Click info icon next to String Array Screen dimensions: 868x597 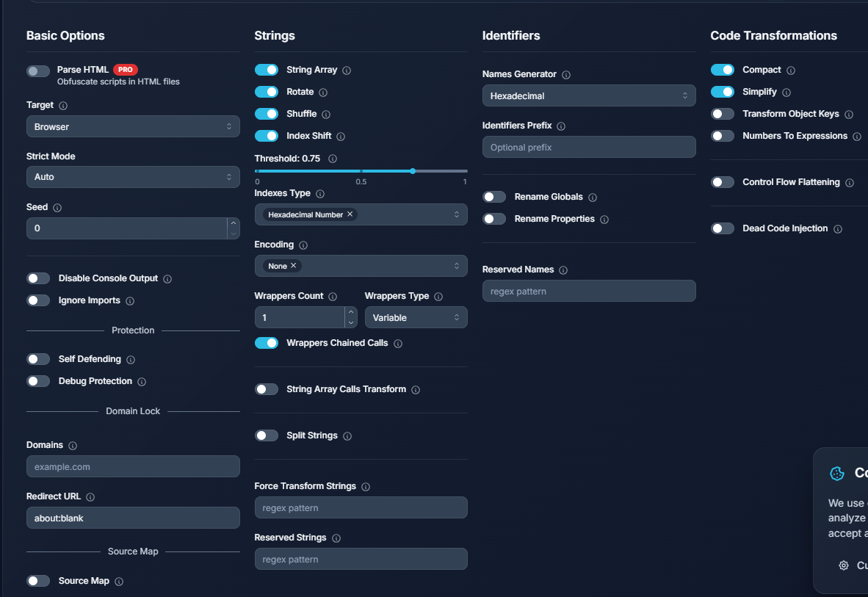click(347, 70)
